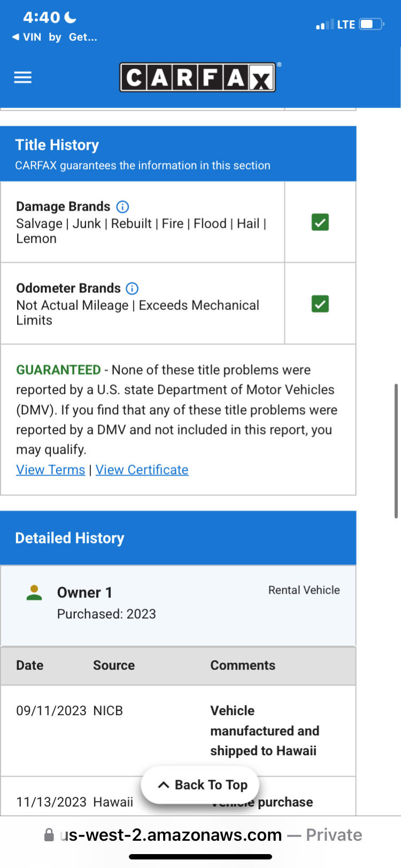Tap the Date column header
Screen dimensions: 401x868
click(x=30, y=665)
